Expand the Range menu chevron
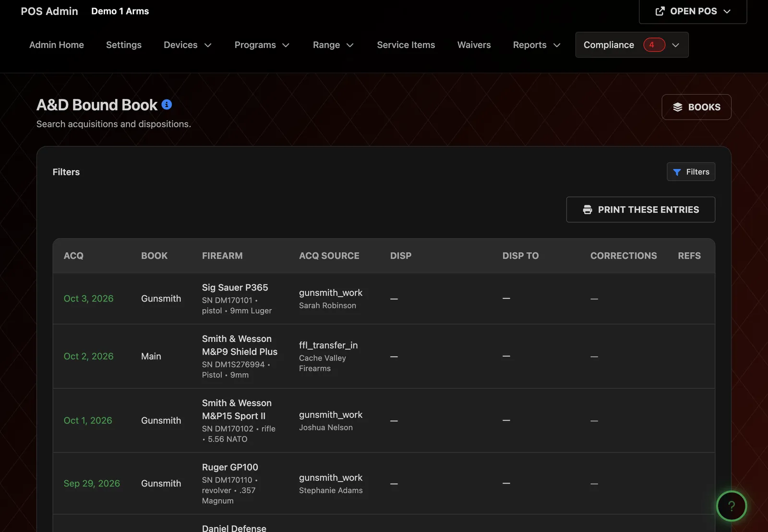Viewport: 768px width, 532px height. 350,45
